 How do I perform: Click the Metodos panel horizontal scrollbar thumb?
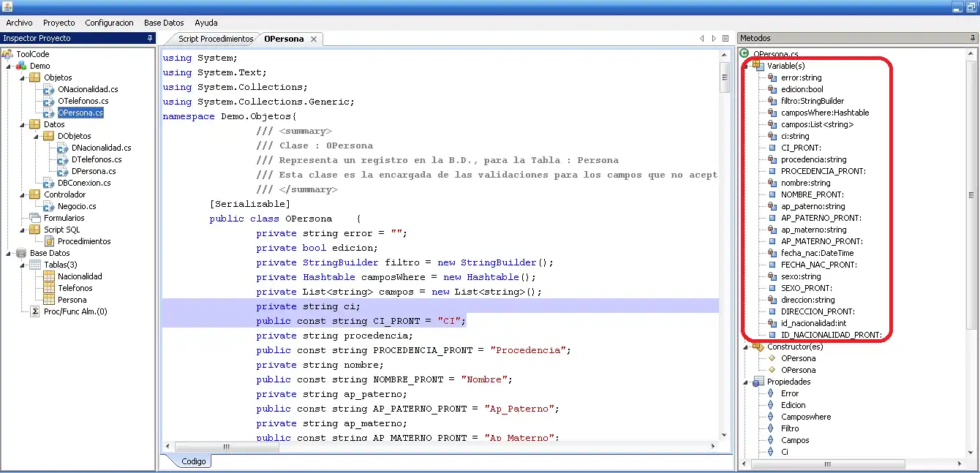pyautogui.click(x=828, y=463)
